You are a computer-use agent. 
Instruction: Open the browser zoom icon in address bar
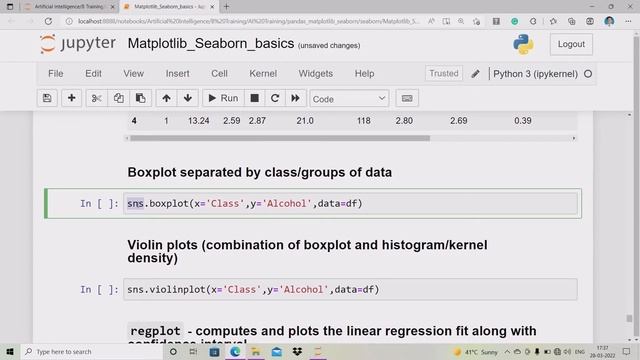tap(461, 21)
